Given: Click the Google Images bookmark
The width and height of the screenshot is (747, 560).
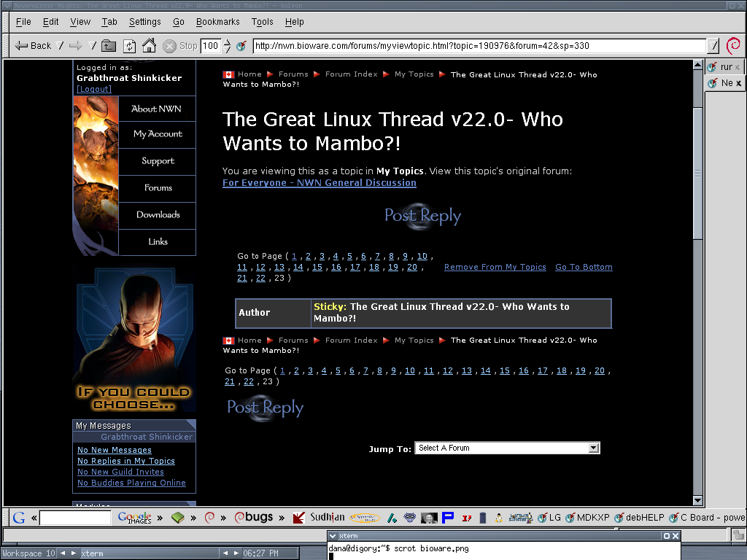Looking at the screenshot, I should click(x=135, y=518).
